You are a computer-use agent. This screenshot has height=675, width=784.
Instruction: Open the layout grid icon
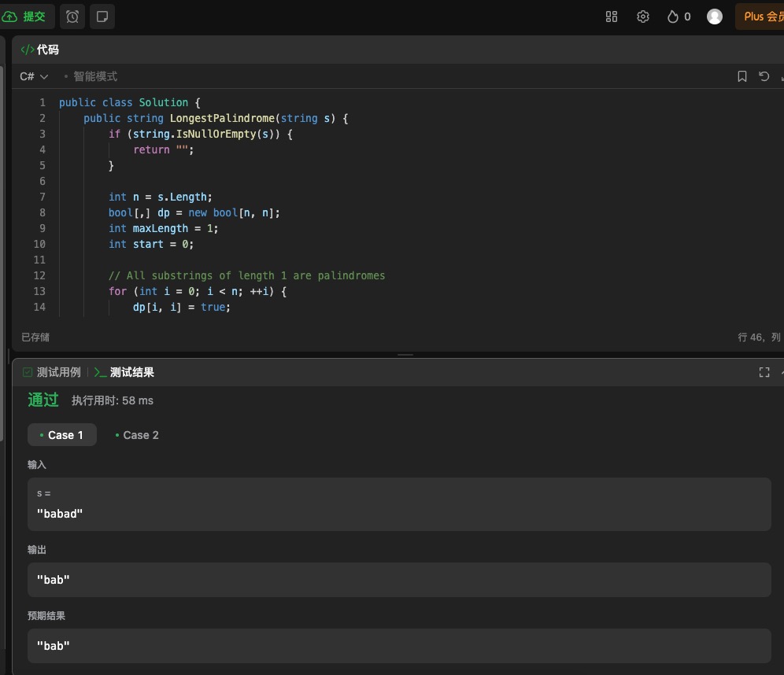[x=612, y=17]
